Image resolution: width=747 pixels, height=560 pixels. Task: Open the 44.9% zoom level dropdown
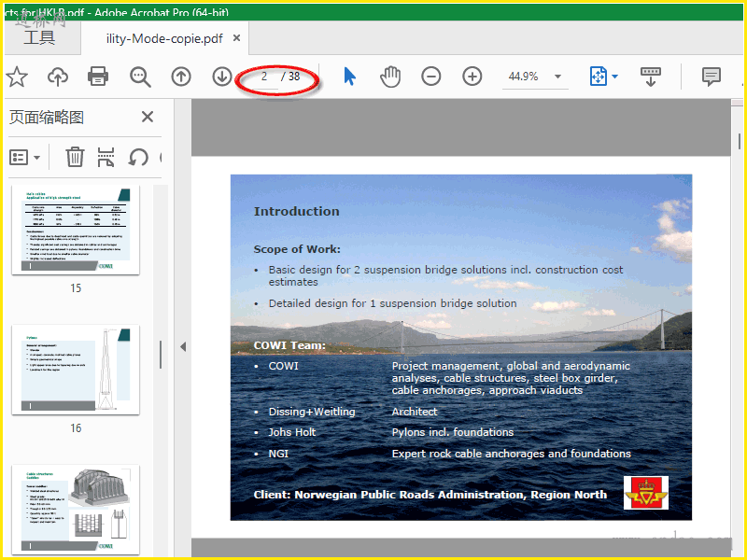(x=557, y=77)
